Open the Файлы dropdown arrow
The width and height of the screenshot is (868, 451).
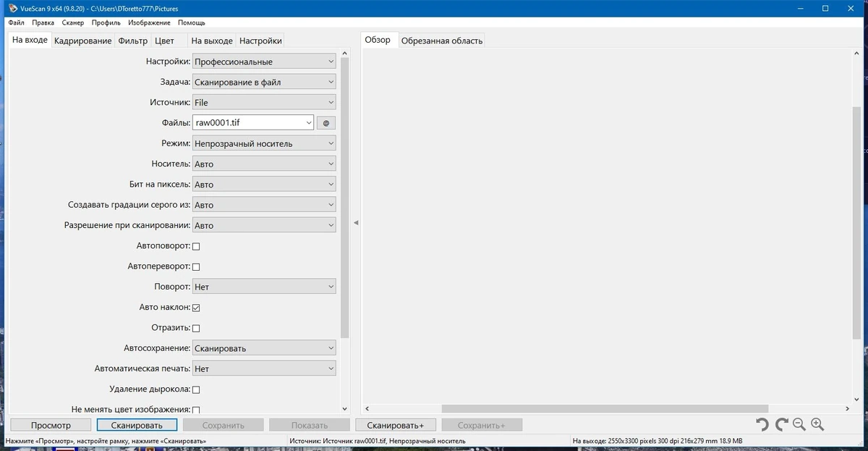(x=309, y=123)
